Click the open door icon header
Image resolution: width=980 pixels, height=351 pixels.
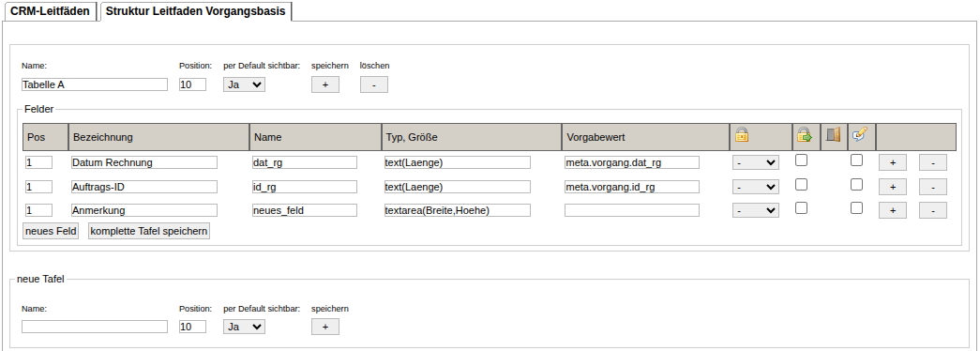833,135
